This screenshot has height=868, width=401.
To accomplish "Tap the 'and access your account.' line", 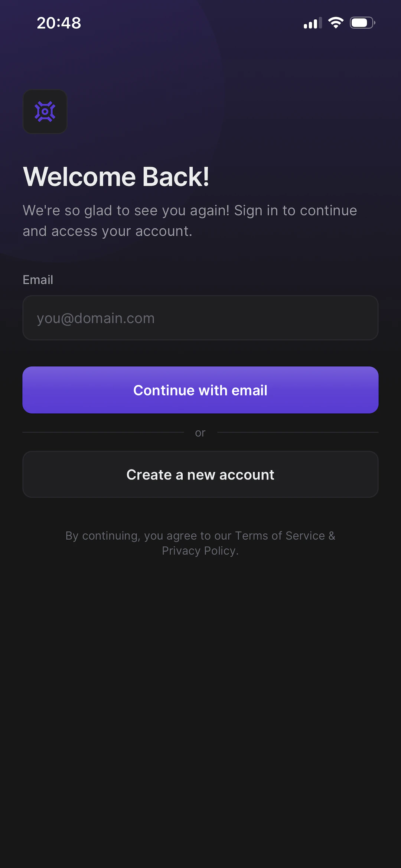I will (108, 231).
